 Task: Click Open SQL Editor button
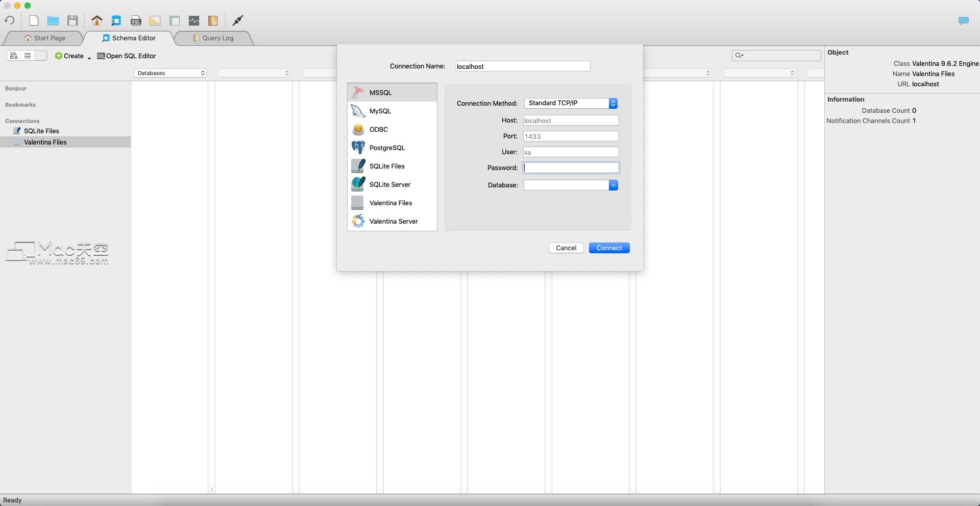click(x=126, y=56)
